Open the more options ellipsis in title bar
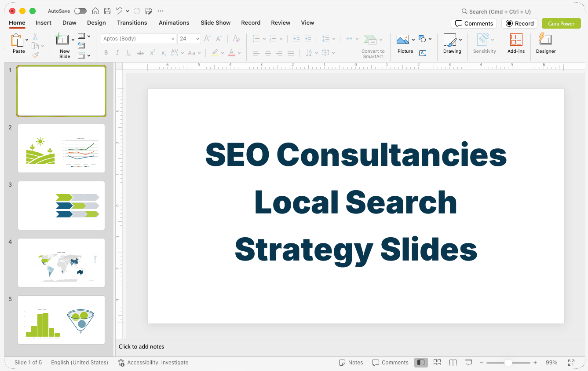This screenshot has width=588, height=371. [x=161, y=11]
